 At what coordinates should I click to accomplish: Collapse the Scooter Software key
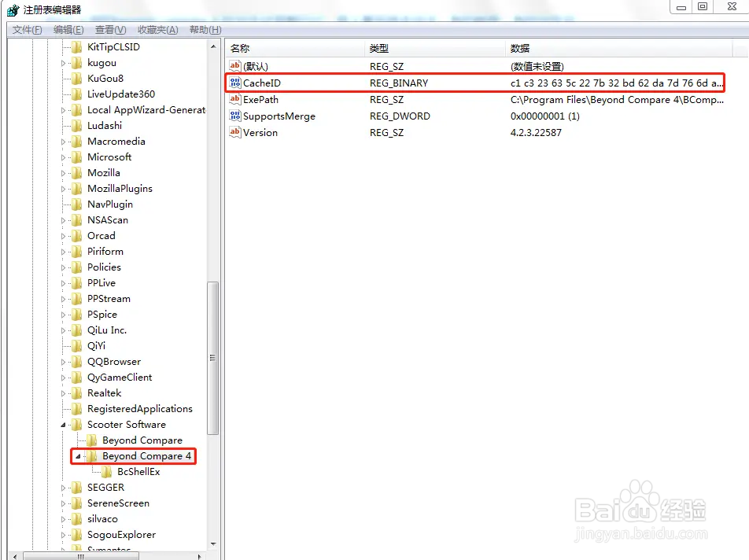click(x=63, y=425)
